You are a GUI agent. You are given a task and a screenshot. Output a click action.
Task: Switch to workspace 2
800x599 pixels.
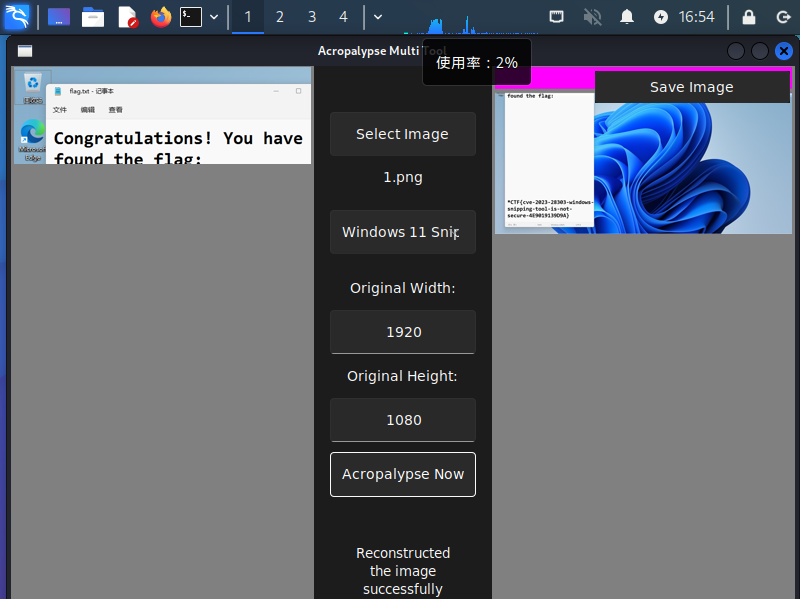tap(279, 17)
